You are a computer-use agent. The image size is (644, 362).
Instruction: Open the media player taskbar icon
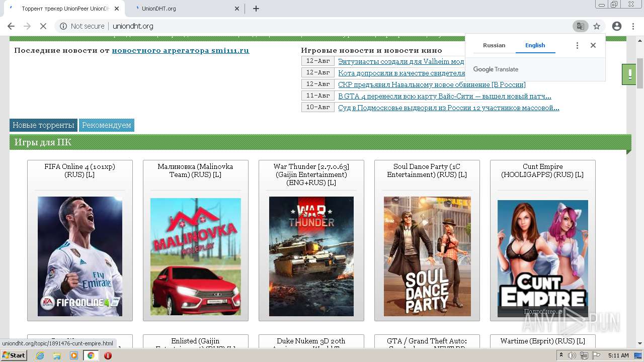(74, 355)
